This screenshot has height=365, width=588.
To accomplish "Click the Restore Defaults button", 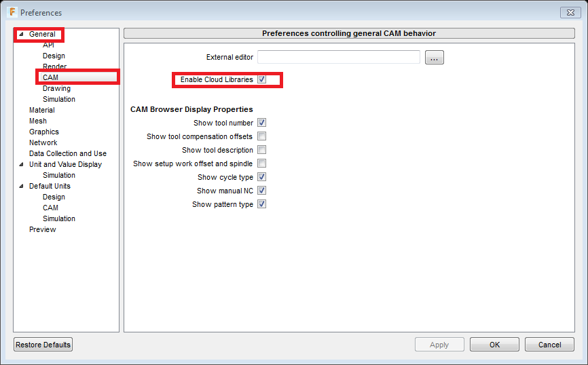I will click(x=43, y=345).
